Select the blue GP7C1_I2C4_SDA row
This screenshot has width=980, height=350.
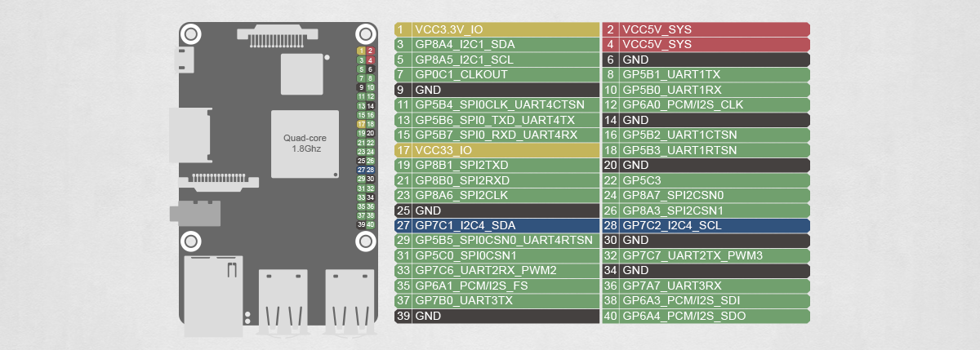click(497, 225)
